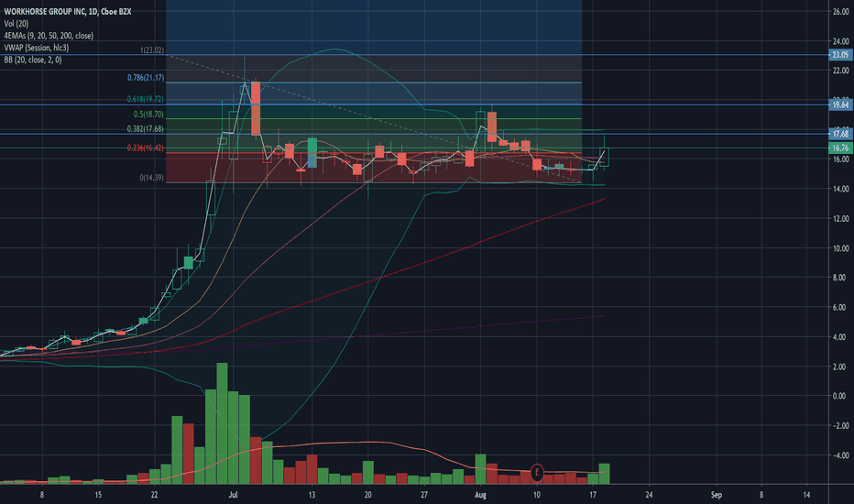This screenshot has width=854, height=504.
Task: Select the 0.236(16.42) Fibonacci label
Action: pos(146,148)
